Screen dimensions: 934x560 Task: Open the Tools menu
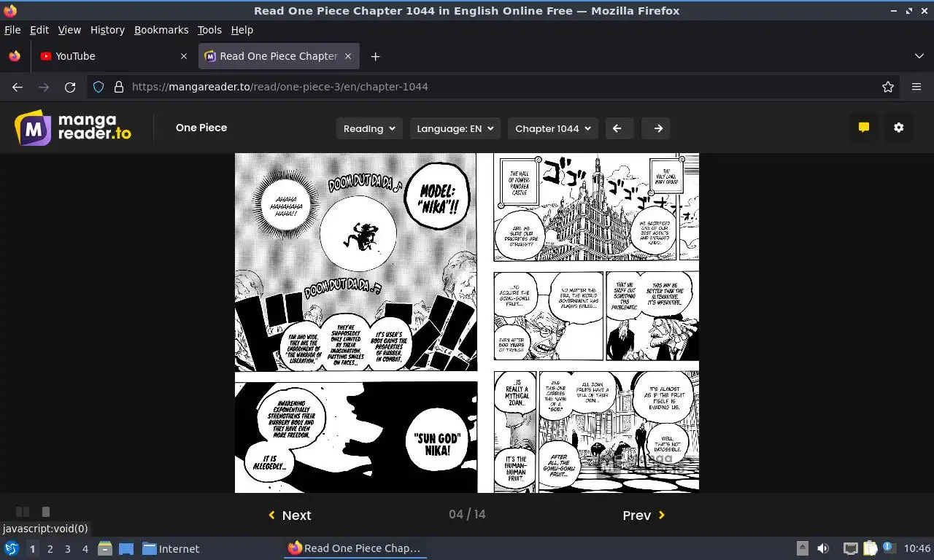[209, 30]
